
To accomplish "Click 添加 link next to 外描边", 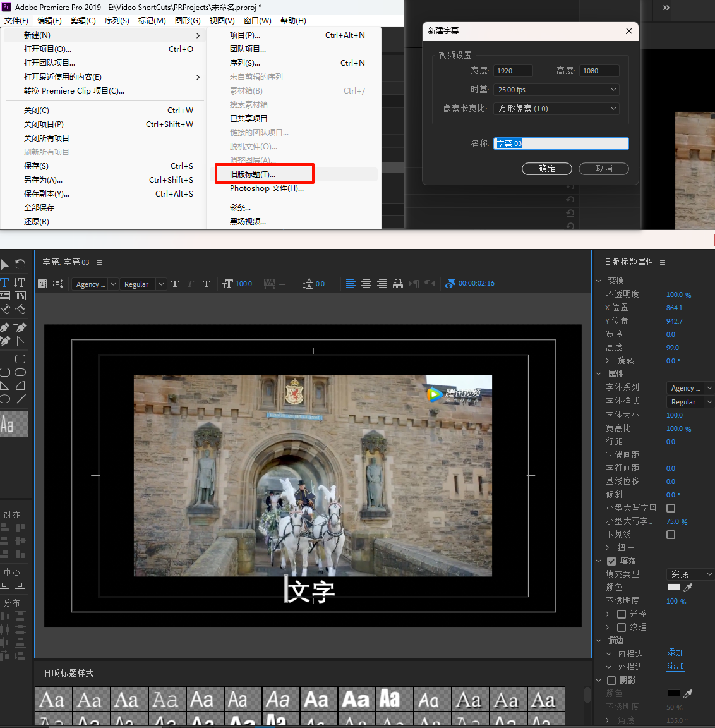I will pos(675,666).
